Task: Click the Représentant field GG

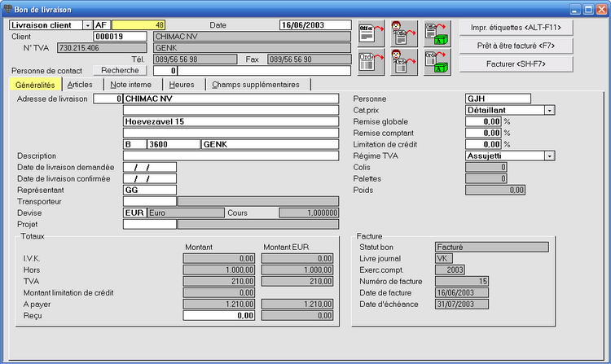Action: point(150,190)
